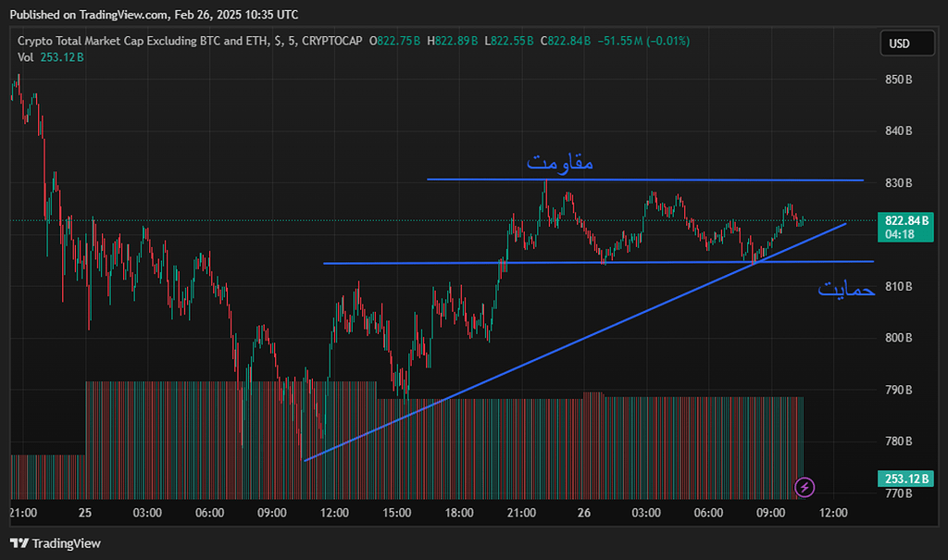
Task: Click the 26 date marker on time axis
Action: (x=583, y=512)
